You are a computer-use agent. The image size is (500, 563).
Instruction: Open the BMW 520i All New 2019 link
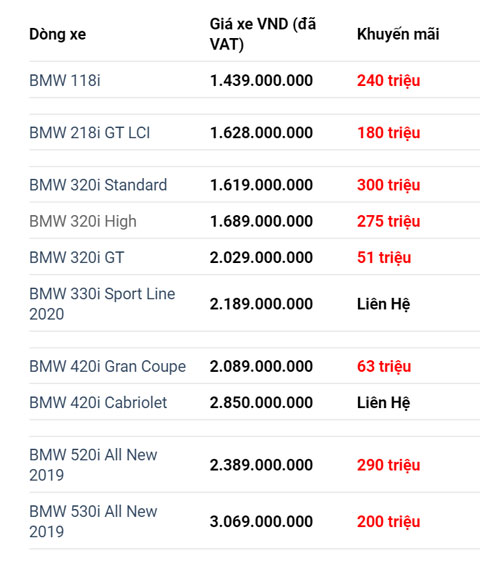[93, 465]
